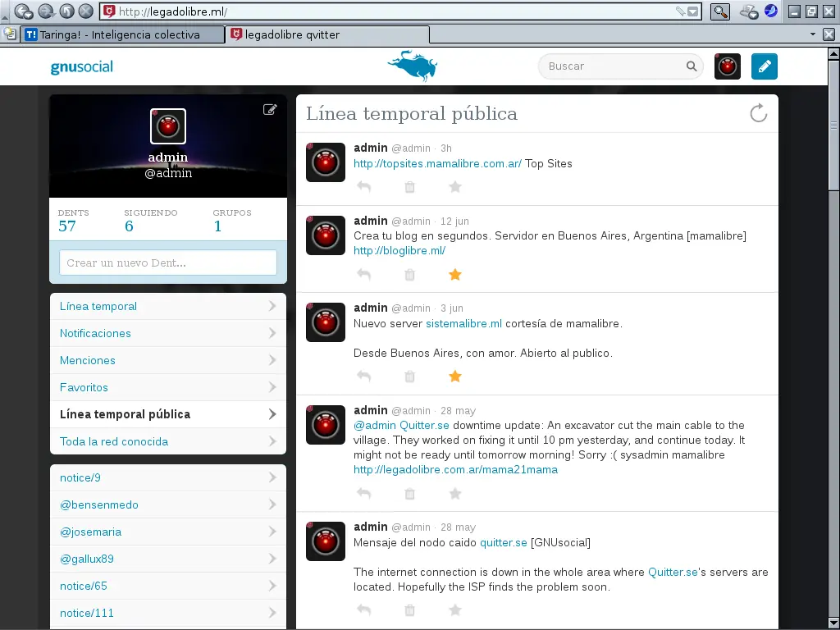
Task: Click the search magnifier in Buscar box
Action: click(692, 66)
